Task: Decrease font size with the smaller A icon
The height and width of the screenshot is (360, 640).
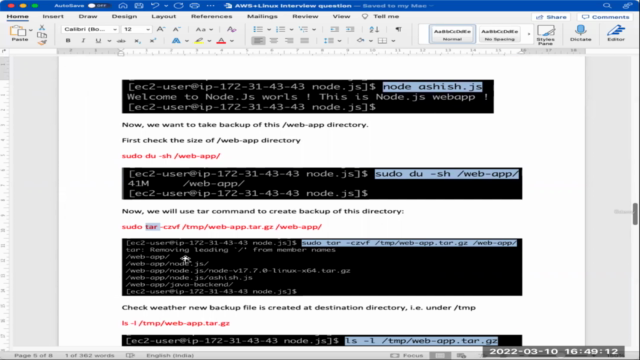Action: [177, 29]
